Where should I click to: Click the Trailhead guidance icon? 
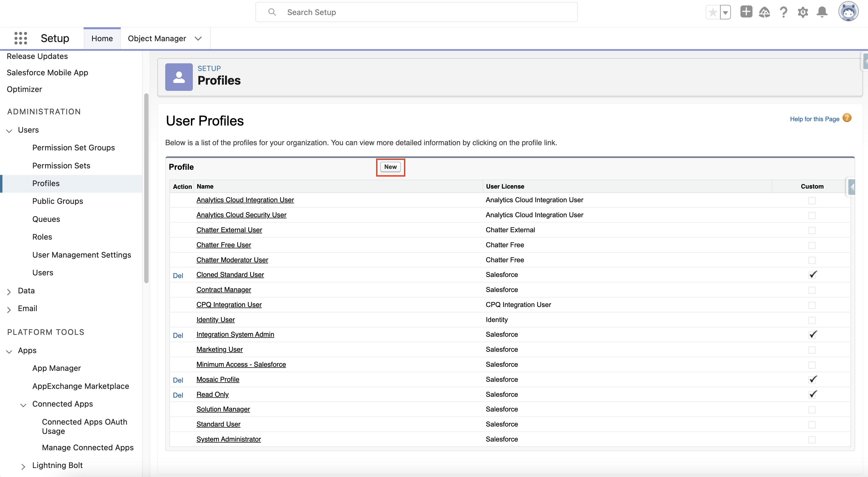(764, 13)
